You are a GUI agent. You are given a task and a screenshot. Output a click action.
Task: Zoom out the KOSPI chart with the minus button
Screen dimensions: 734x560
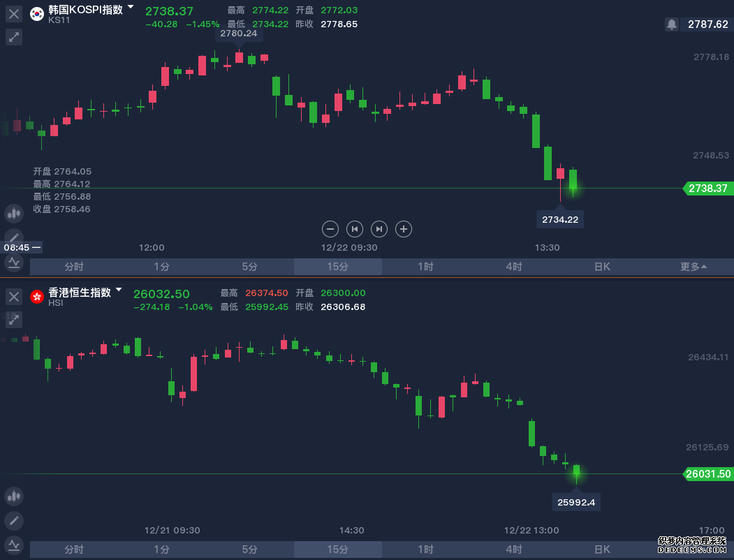(x=330, y=229)
